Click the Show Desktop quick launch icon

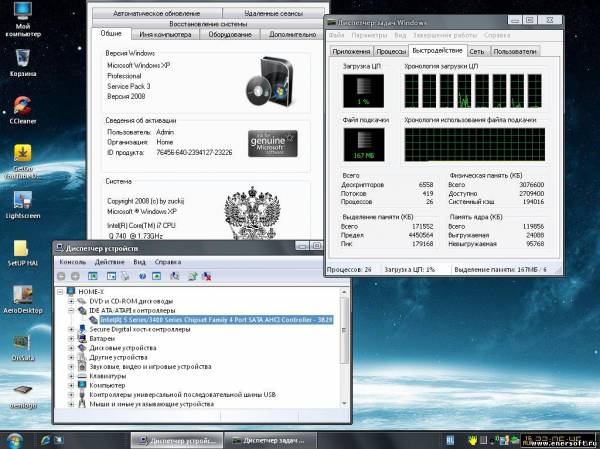point(59,440)
